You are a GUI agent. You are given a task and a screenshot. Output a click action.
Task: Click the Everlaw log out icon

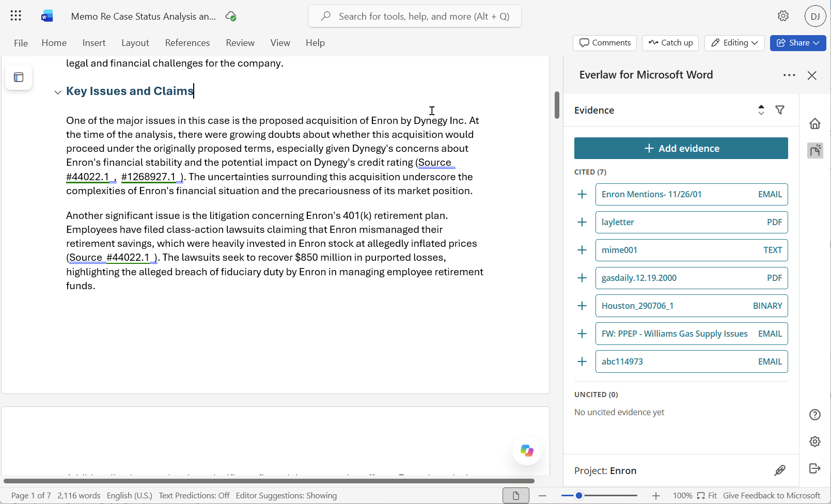(814, 468)
